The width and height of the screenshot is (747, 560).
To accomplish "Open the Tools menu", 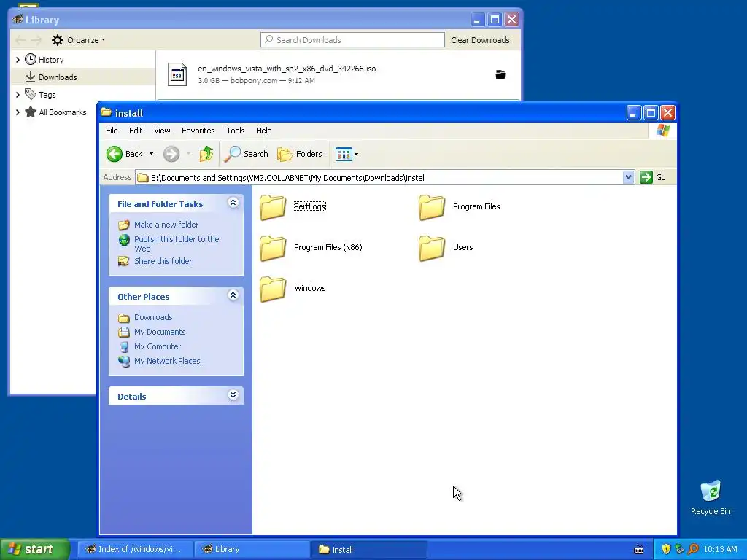I will point(236,131).
